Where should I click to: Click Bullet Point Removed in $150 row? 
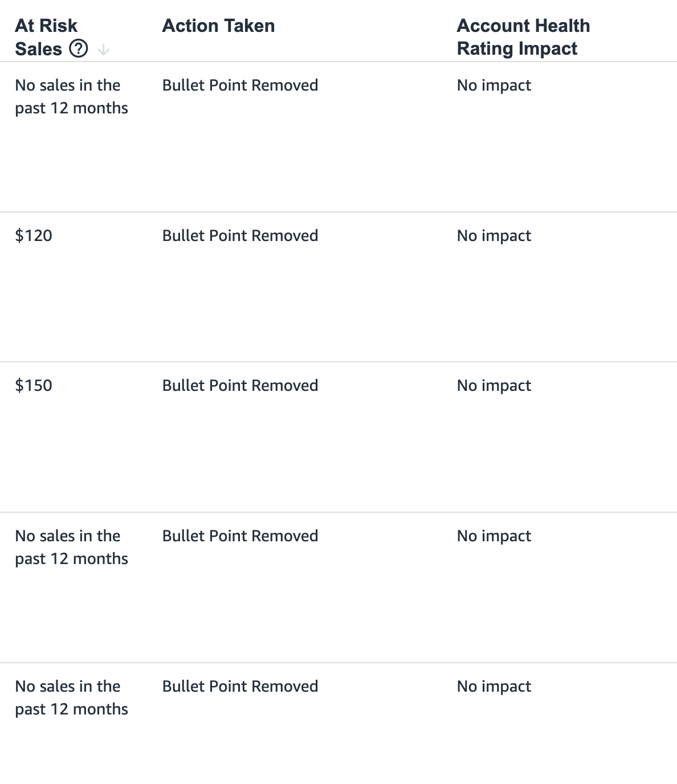tap(240, 385)
